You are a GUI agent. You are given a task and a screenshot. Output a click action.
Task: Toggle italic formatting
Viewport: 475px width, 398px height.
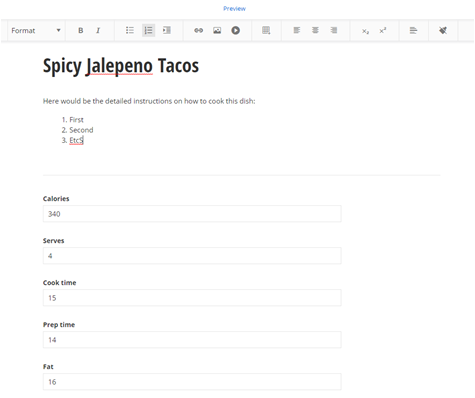coord(98,31)
